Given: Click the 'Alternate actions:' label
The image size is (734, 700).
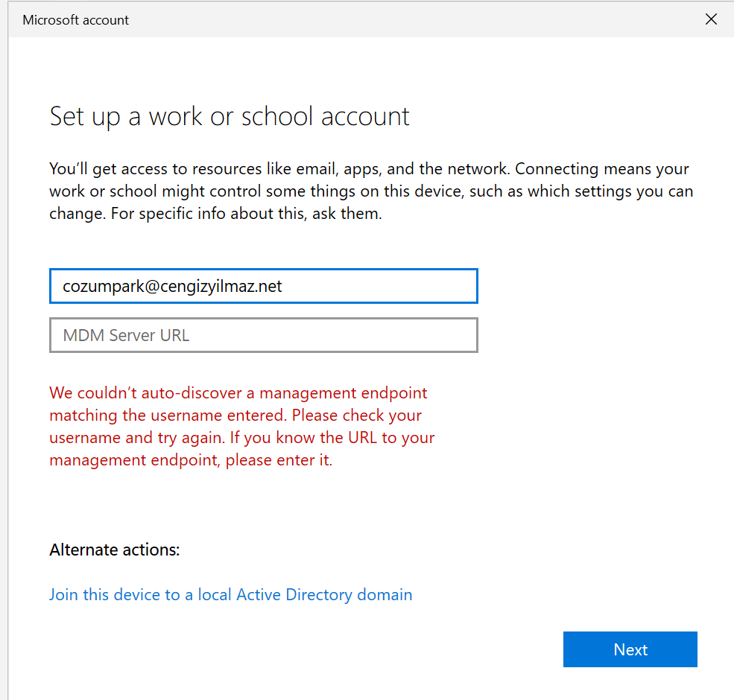Looking at the screenshot, I should [x=115, y=550].
